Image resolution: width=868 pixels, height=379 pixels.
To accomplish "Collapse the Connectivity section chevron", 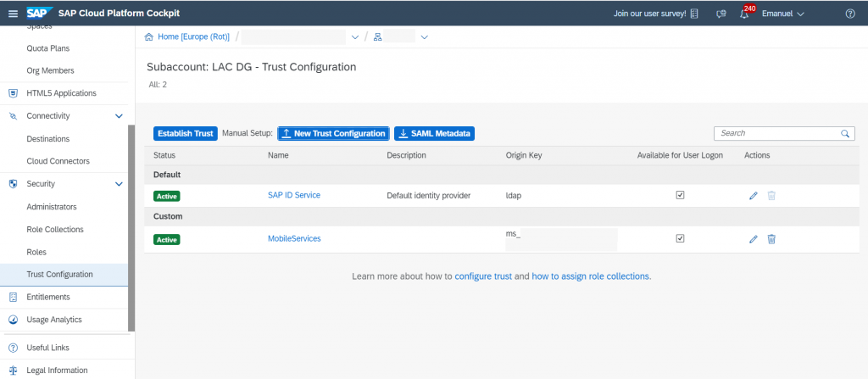I will pos(119,116).
